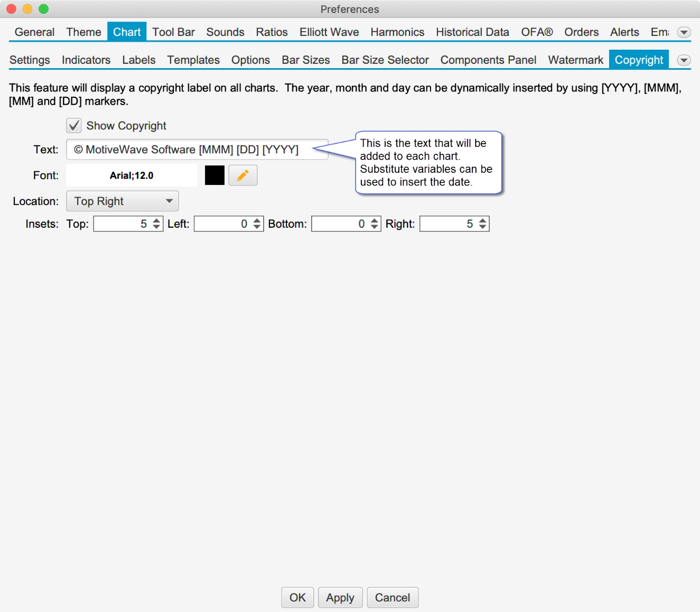Viewport: 700px width, 612px height.
Task: Select the Chart tab
Action: pos(127,32)
